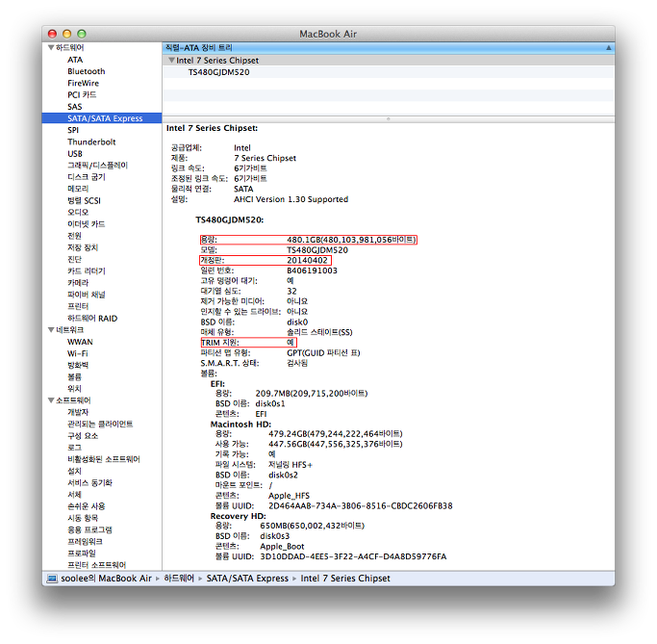Select 방화벽 in the network list
657x644 pixels.
coord(78,365)
